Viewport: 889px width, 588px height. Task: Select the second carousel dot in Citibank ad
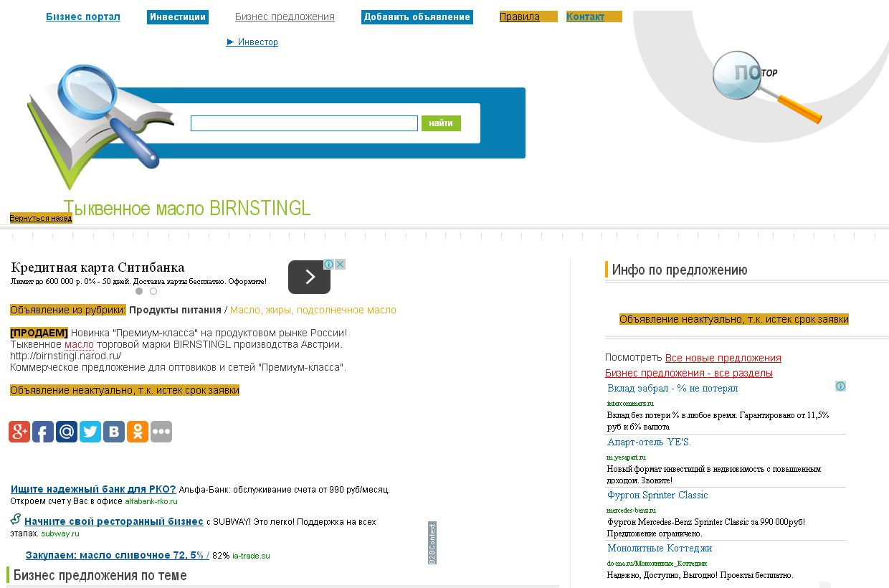point(153,291)
